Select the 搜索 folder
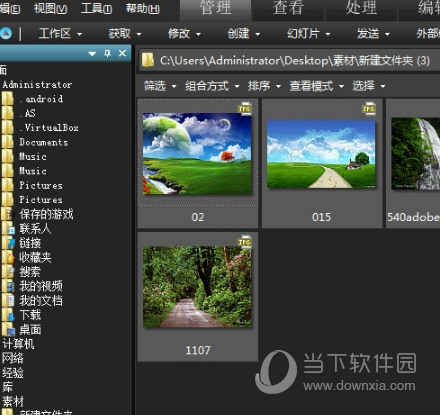Viewport: 440px width, 415px height. click(x=30, y=272)
